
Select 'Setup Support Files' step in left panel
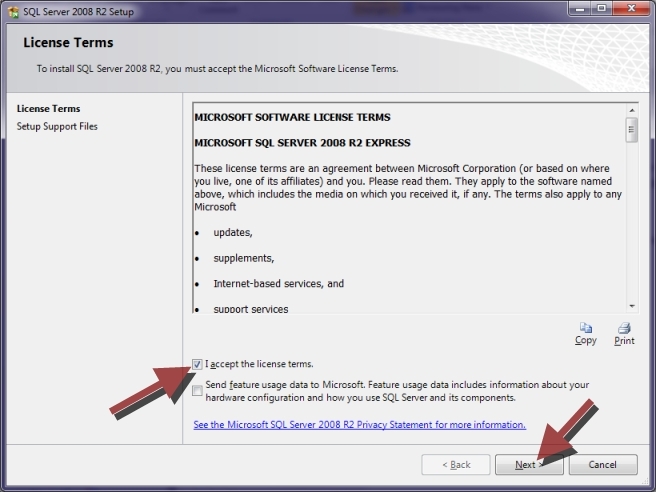[57, 126]
